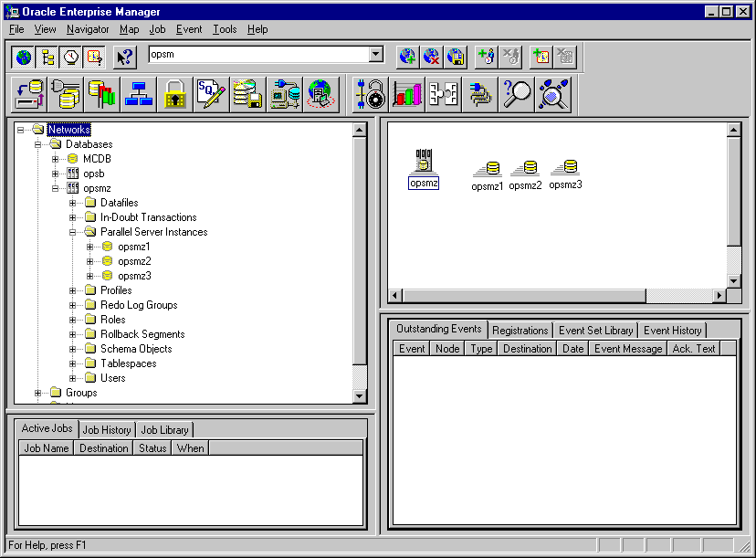Viewport: 756px width, 558px height.
Task: Launch Instance Manager flags icon
Action: [x=102, y=94]
